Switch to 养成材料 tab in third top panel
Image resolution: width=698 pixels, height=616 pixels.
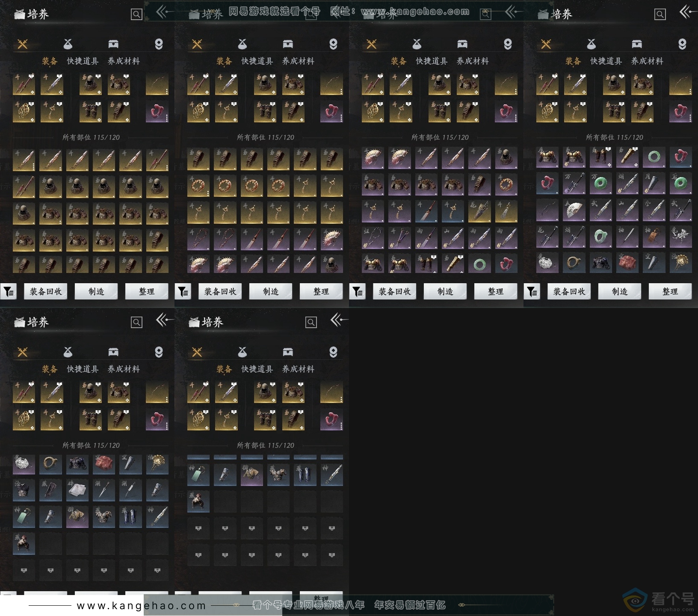click(x=473, y=61)
